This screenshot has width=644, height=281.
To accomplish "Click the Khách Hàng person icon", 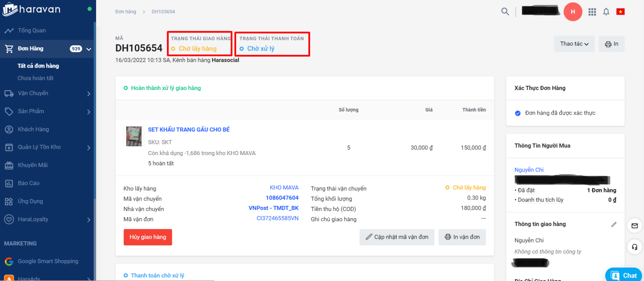I will 9,129.
